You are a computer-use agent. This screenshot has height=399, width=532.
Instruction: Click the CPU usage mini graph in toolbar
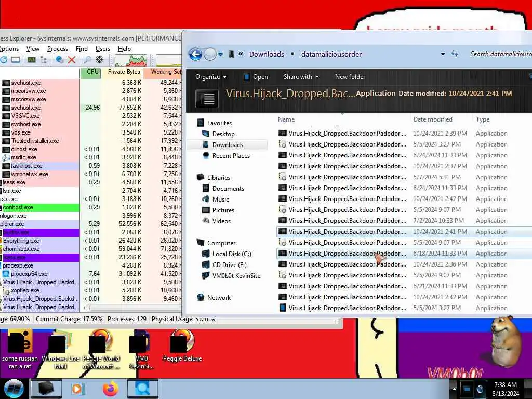coord(131,60)
